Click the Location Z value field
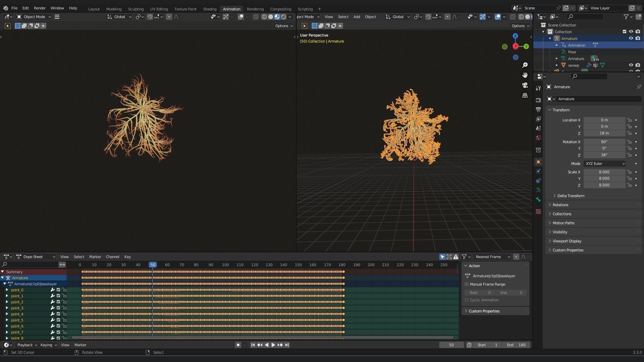 tap(604, 133)
